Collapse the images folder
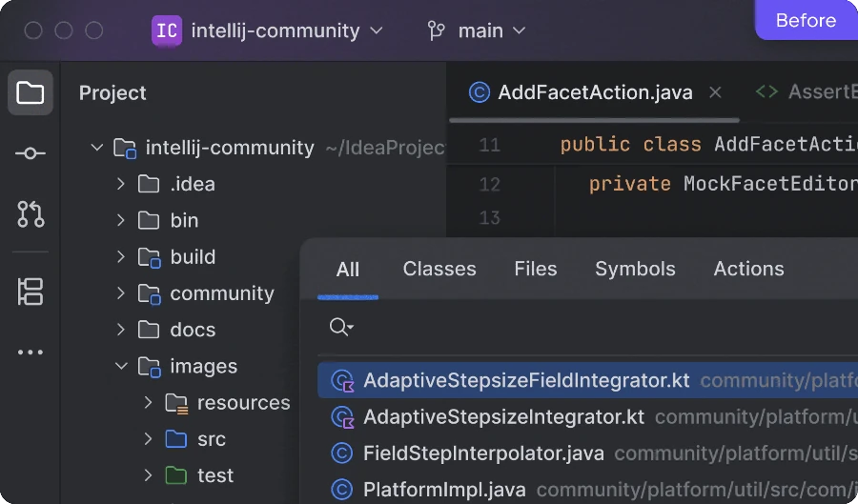Screen dimensions: 858x504 (121, 366)
